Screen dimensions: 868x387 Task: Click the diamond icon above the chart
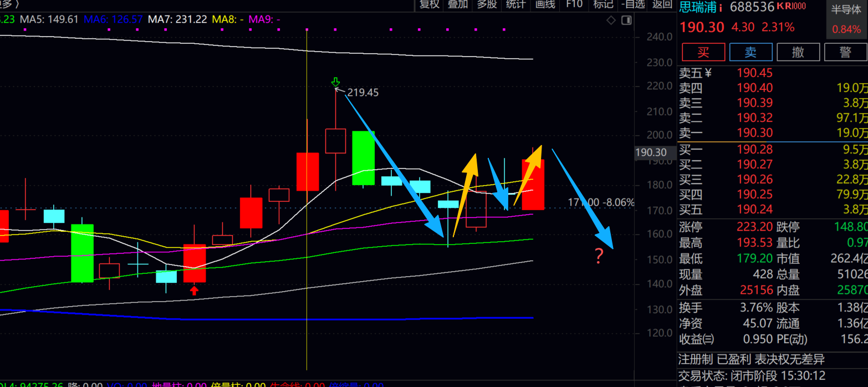click(611, 21)
